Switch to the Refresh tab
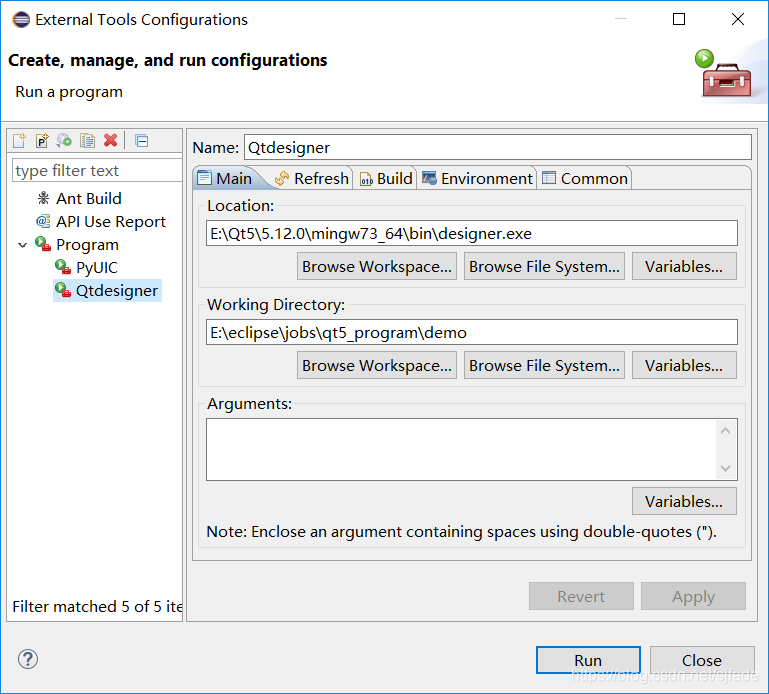Image resolution: width=769 pixels, height=694 pixels. 312,178
